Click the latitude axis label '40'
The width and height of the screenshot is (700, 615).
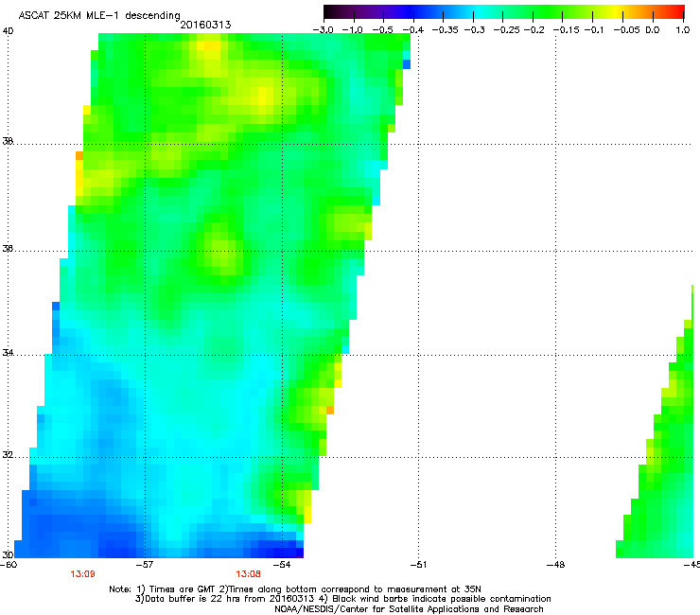[8, 31]
